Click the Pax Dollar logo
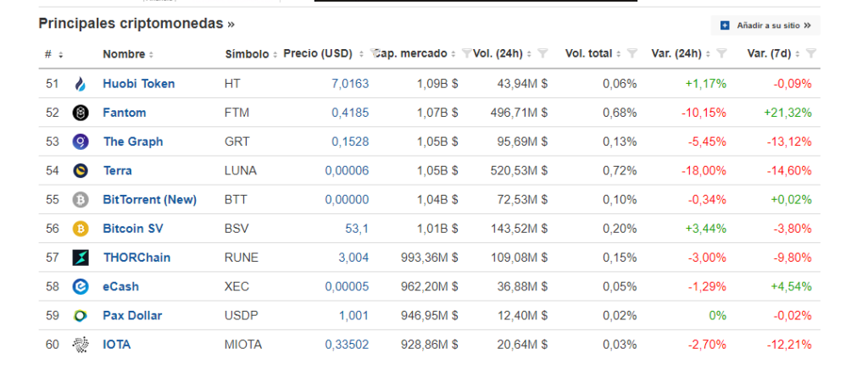The image size is (868, 376). tap(81, 316)
